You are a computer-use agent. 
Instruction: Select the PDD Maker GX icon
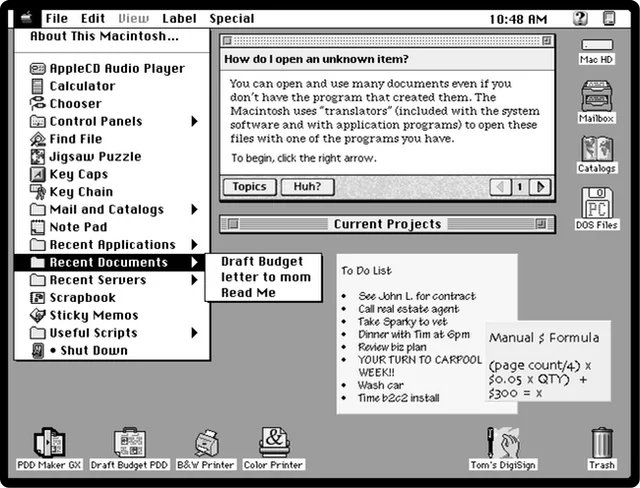(49, 442)
